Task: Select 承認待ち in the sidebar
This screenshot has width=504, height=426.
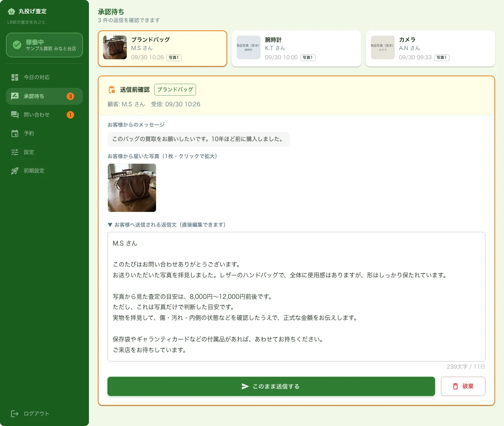Action: pos(44,96)
